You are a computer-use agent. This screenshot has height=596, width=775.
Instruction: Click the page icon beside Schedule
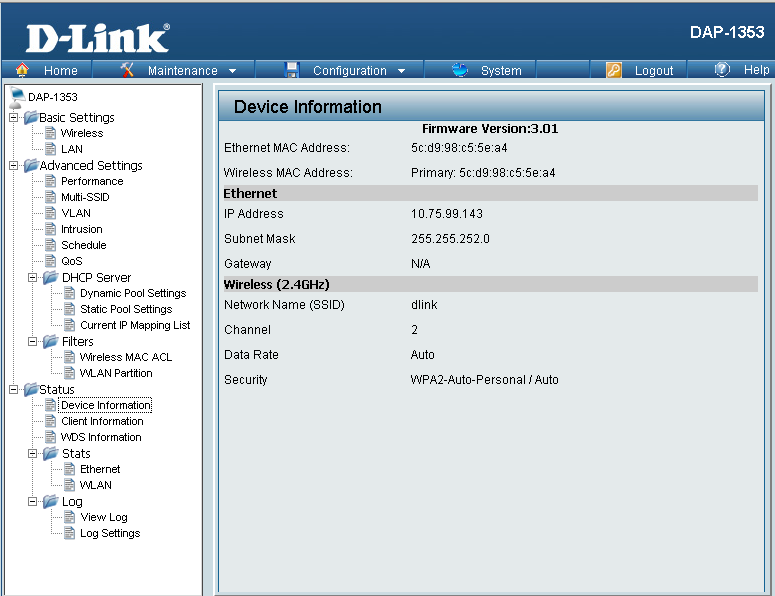(50, 245)
